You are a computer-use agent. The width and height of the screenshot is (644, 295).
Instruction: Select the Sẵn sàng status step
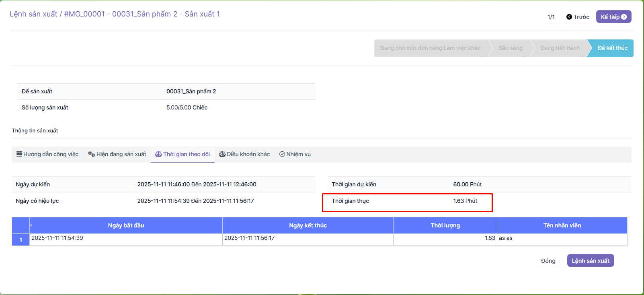click(511, 48)
